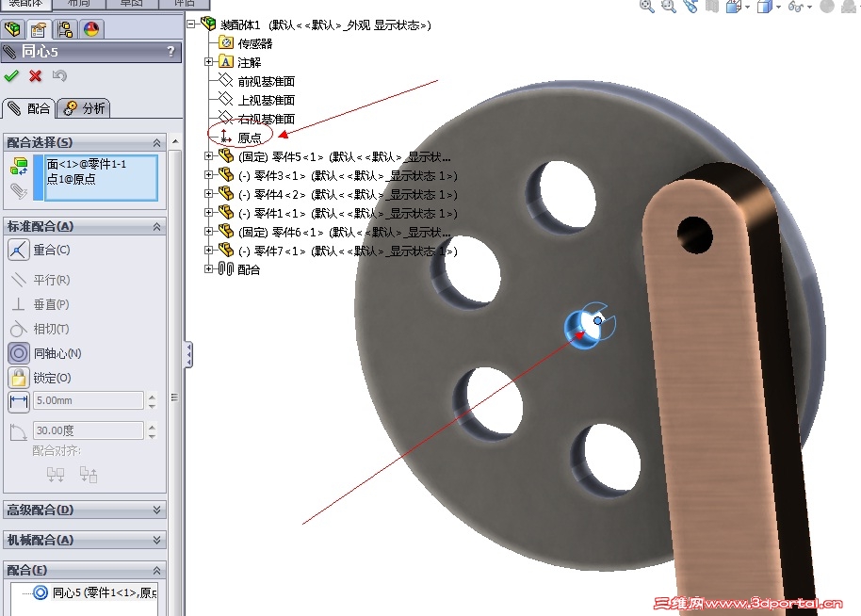Click the undo arrow in the mate panel
The image size is (861, 616).
[x=59, y=75]
